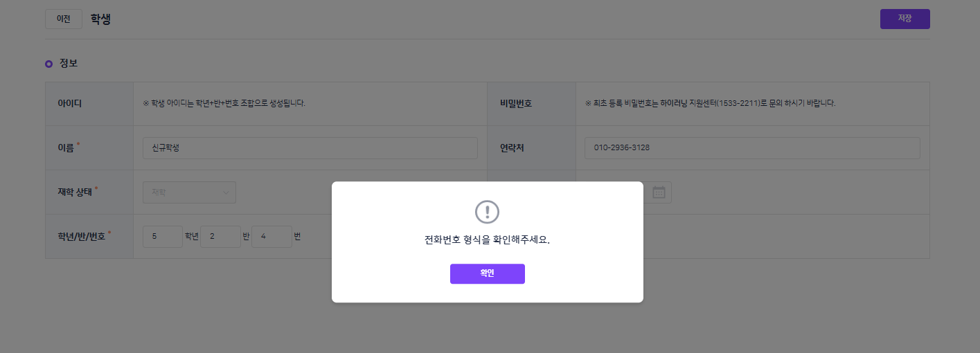Click the 아이디 row label

(70, 104)
